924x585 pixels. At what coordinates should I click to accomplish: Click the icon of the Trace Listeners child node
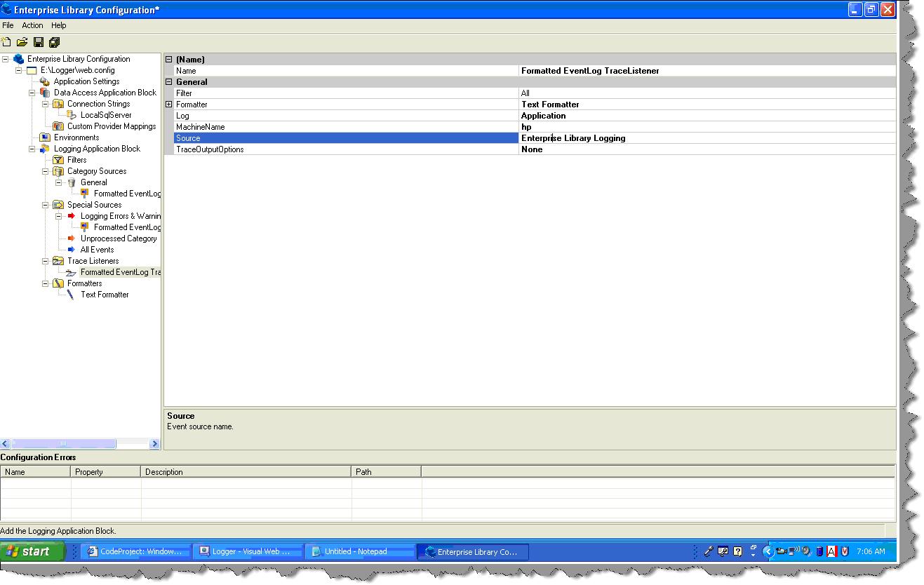[x=72, y=272]
